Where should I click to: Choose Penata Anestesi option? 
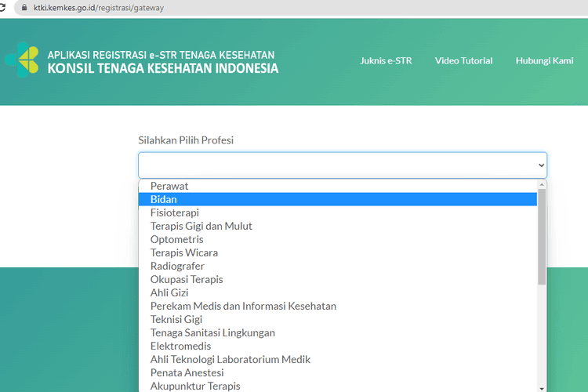pos(337,372)
